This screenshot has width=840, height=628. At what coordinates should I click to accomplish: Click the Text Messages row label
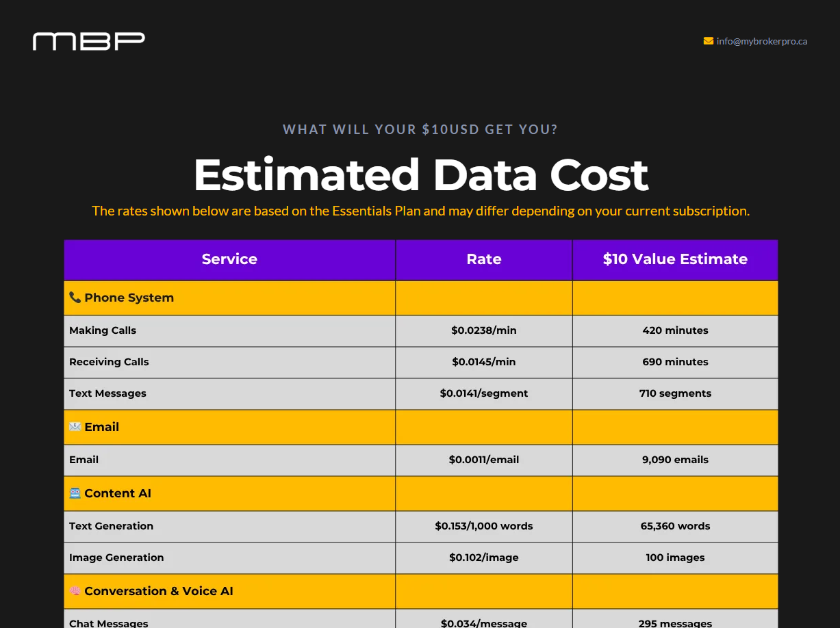click(x=107, y=393)
